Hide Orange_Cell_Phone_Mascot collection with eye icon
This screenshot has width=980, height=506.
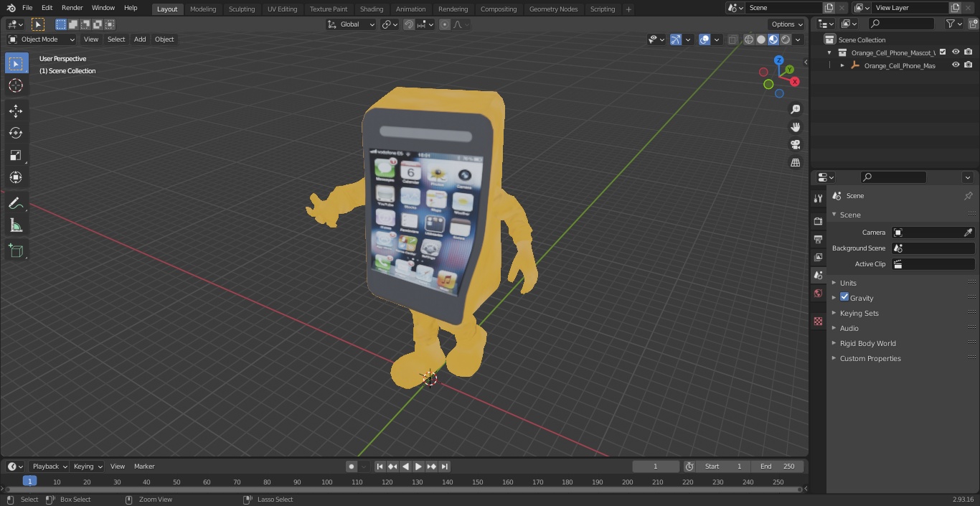(x=956, y=52)
